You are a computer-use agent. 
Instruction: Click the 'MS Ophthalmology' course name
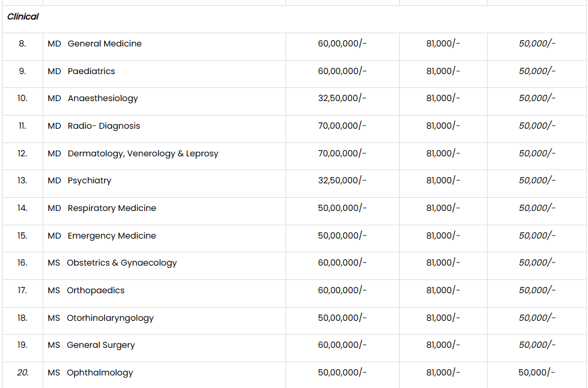pyautogui.click(x=91, y=373)
